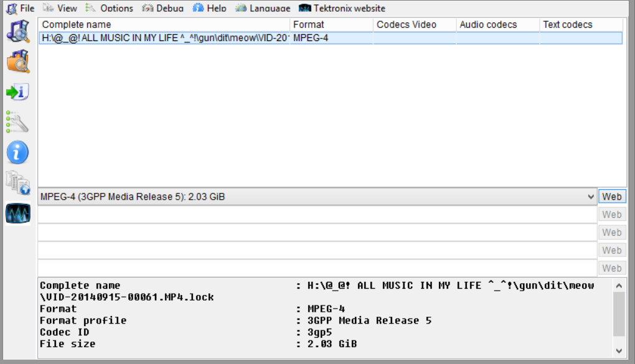Click the '2.03 GiB' file size value
This screenshot has height=364, width=635.
point(332,344)
